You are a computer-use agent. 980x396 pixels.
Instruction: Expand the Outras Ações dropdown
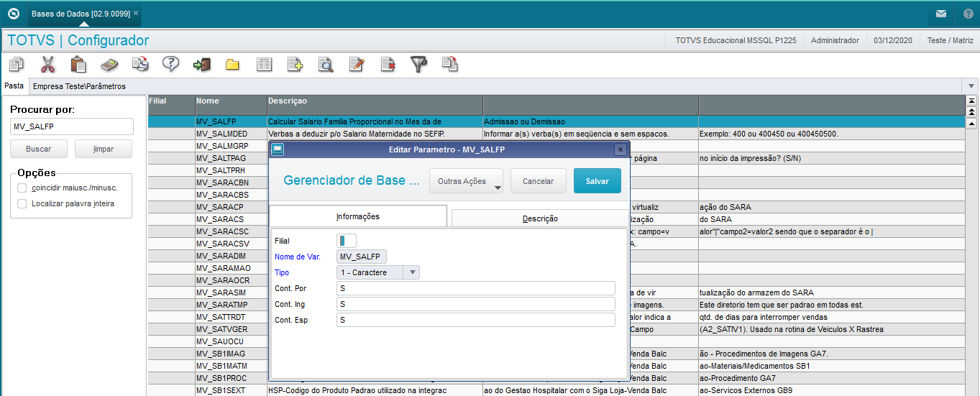click(467, 181)
